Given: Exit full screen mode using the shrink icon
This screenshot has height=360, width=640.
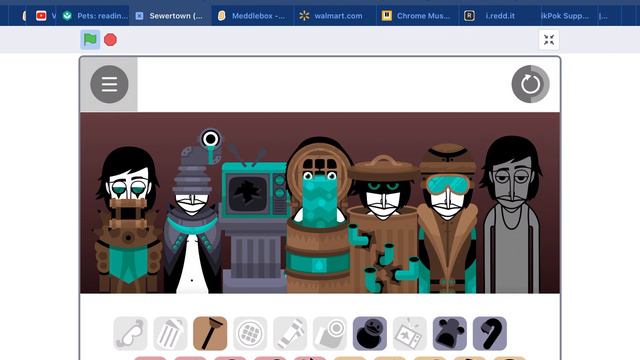Looking at the screenshot, I should point(549,40).
